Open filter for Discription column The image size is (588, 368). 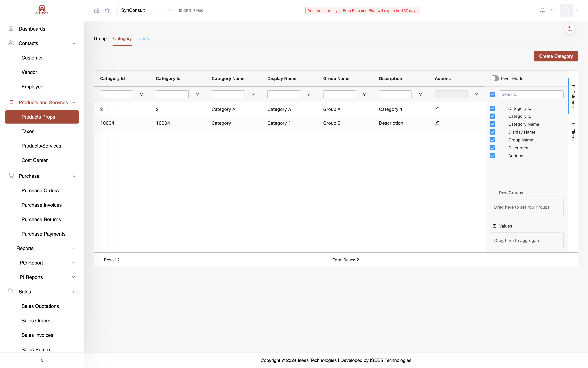[x=420, y=94]
